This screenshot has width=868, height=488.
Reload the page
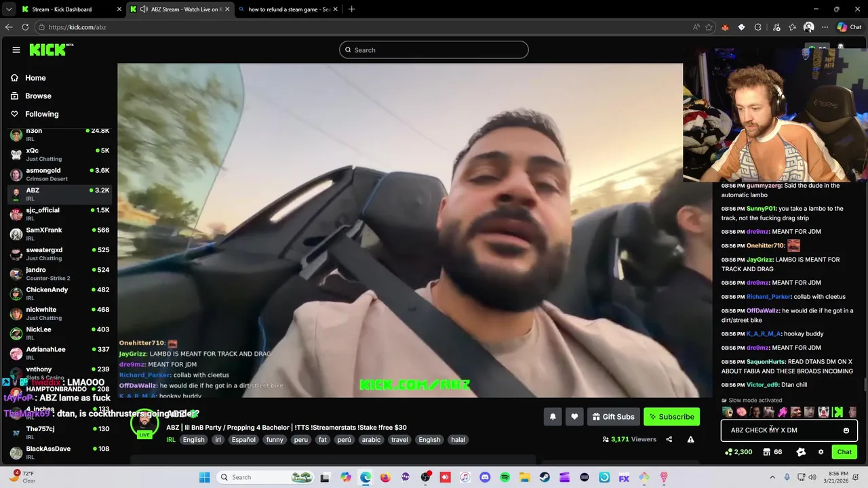pos(25,27)
